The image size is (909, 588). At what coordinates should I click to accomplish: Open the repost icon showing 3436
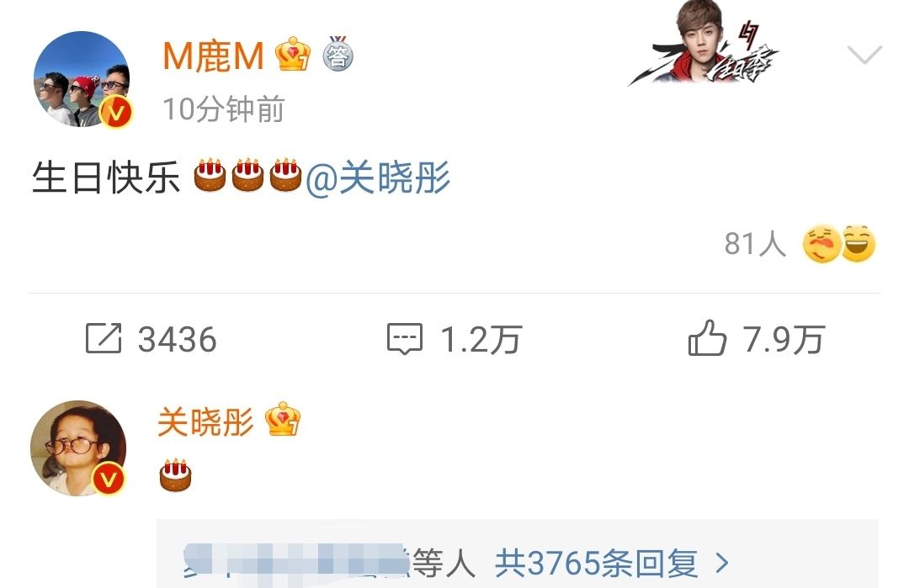104,338
